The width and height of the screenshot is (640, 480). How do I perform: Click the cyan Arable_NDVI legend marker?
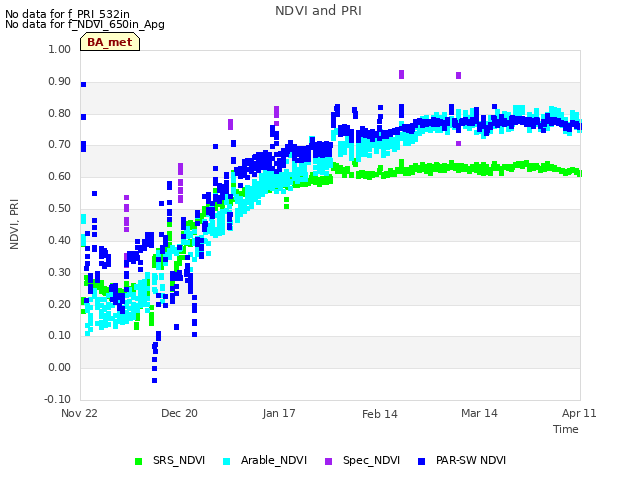226,461
